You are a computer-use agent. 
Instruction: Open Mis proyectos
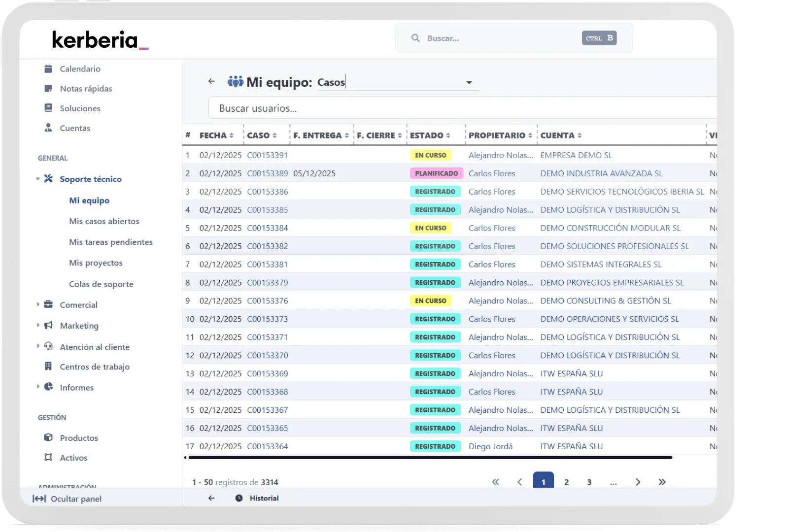[96, 263]
